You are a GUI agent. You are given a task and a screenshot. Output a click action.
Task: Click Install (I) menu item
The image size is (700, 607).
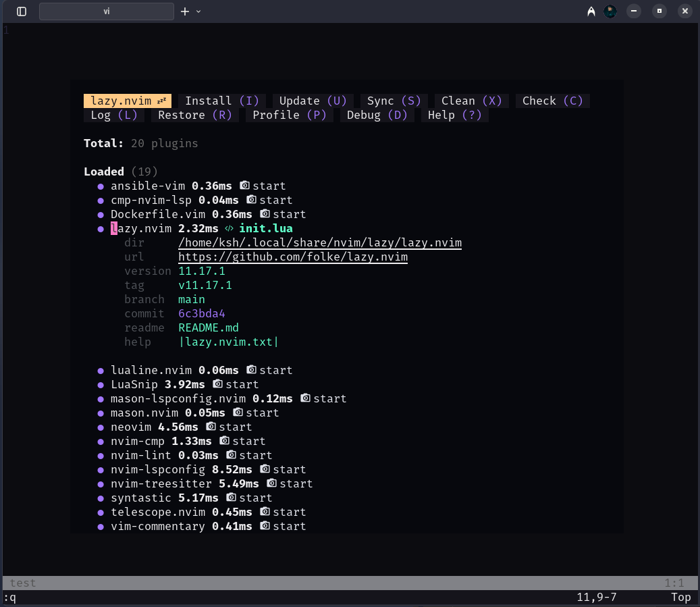[x=222, y=101]
